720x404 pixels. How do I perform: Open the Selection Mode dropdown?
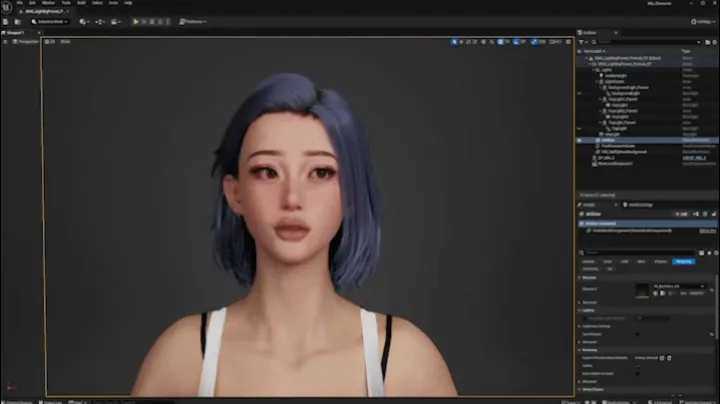(52, 21)
